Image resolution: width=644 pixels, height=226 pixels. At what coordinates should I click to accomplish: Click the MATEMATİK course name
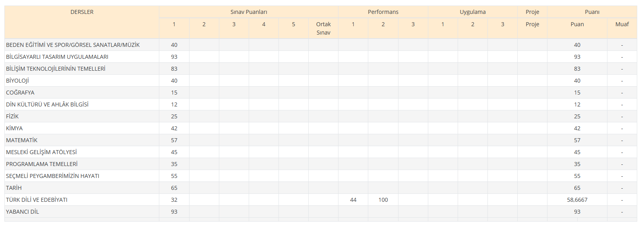pos(22,140)
